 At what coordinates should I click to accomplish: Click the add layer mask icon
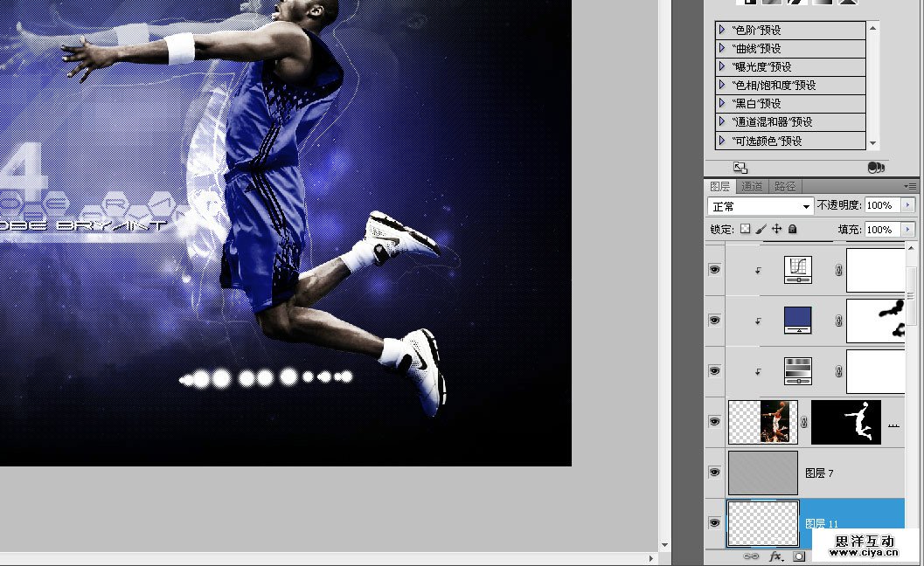click(x=799, y=556)
